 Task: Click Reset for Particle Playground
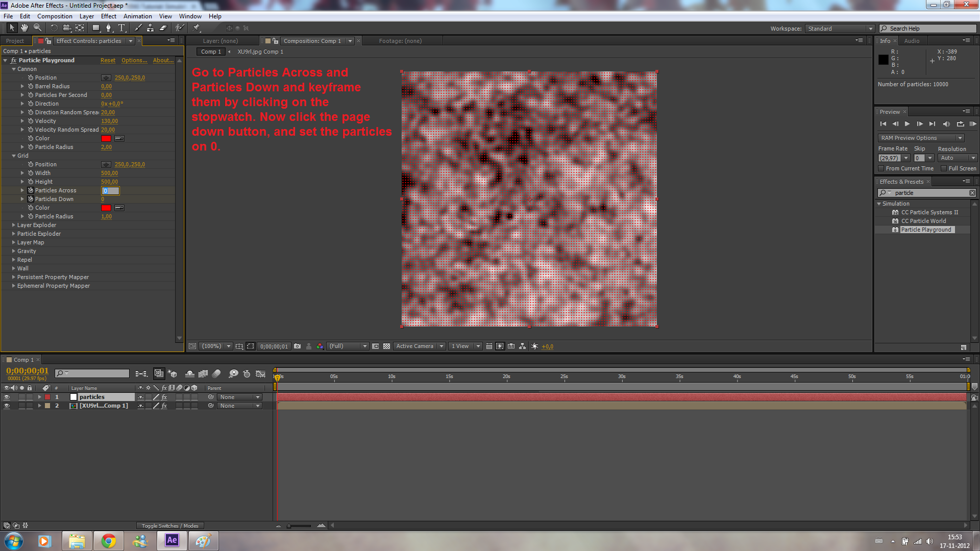[x=108, y=60]
